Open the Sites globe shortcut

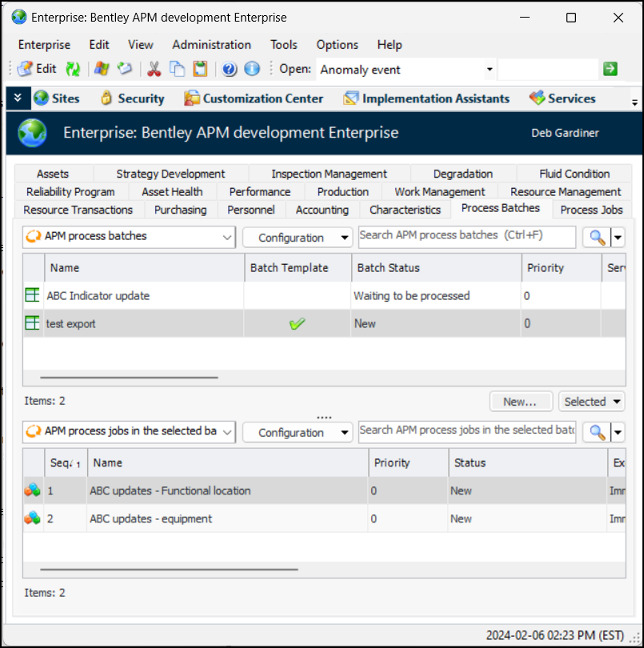57,98
